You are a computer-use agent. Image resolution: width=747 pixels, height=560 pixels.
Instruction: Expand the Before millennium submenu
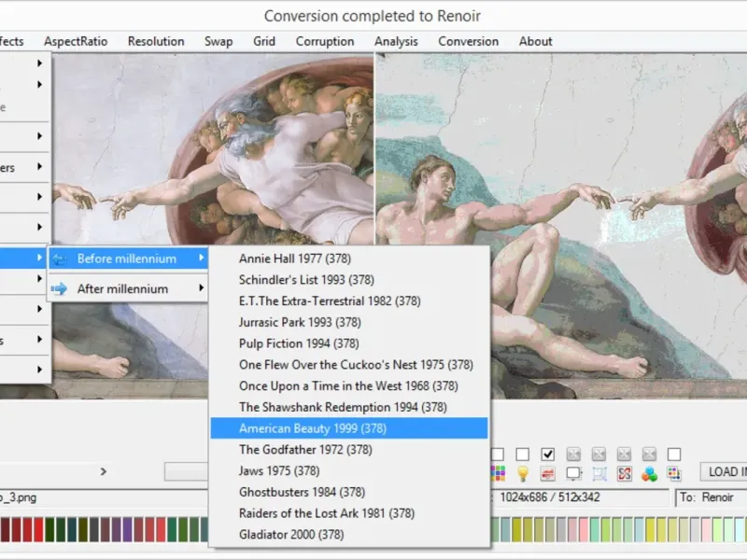[128, 259]
